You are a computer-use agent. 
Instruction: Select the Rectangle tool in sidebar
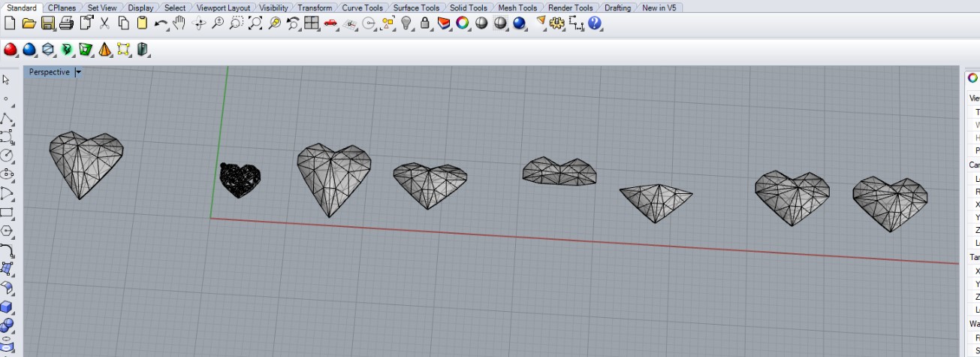[7, 212]
